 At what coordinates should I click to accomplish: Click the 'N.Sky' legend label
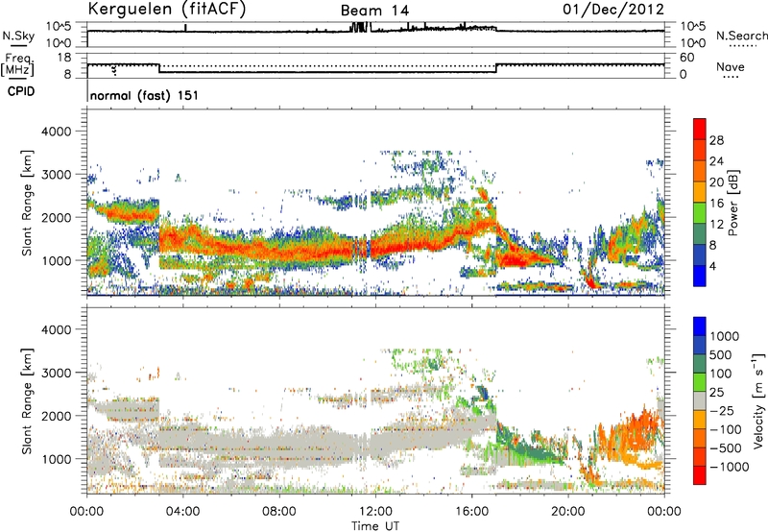(18, 36)
